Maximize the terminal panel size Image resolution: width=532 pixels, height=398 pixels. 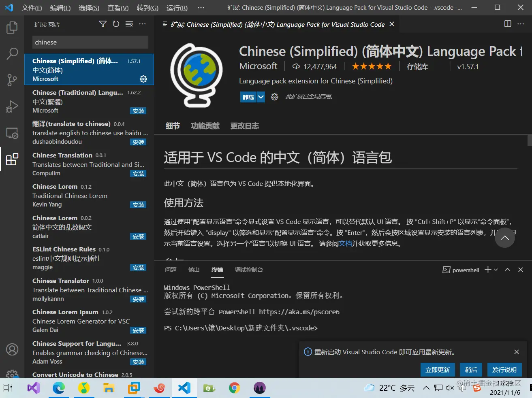pyautogui.click(x=507, y=270)
